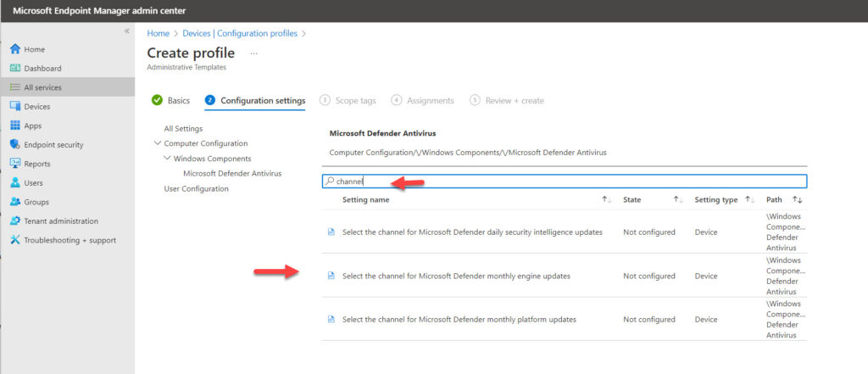Click the green Basics completed check icon
868x374 pixels.
157,100
